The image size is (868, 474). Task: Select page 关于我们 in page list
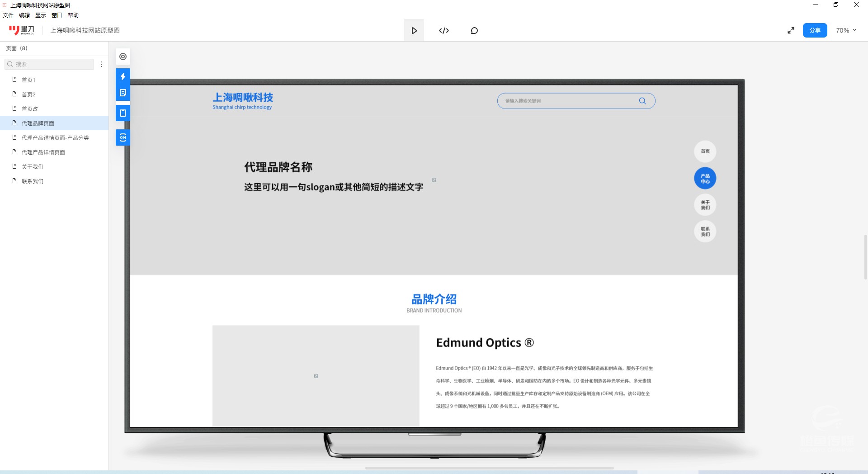54,166
